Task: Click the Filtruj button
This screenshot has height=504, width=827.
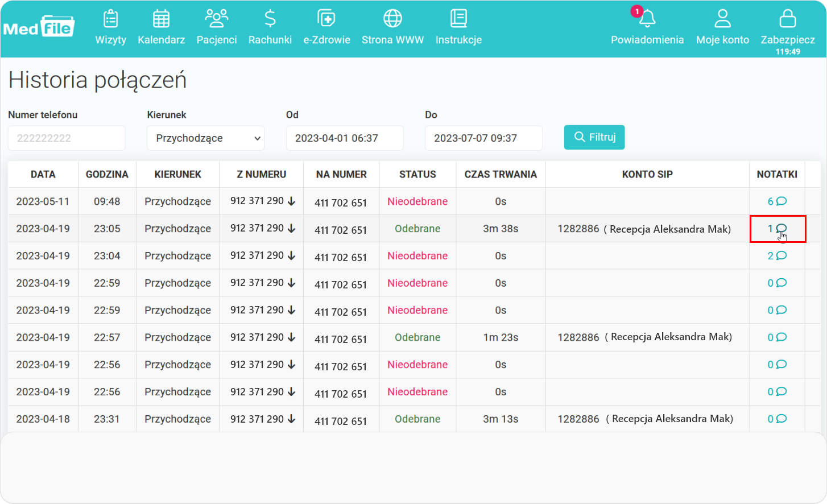Action: [x=594, y=137]
